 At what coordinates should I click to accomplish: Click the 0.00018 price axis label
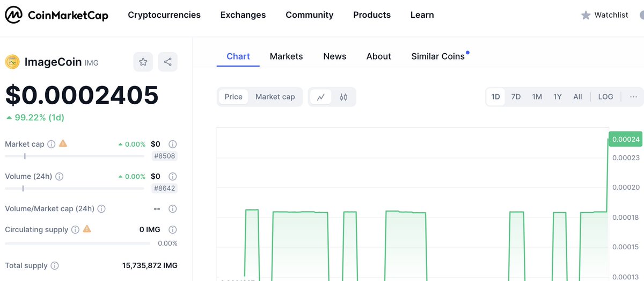point(626,217)
